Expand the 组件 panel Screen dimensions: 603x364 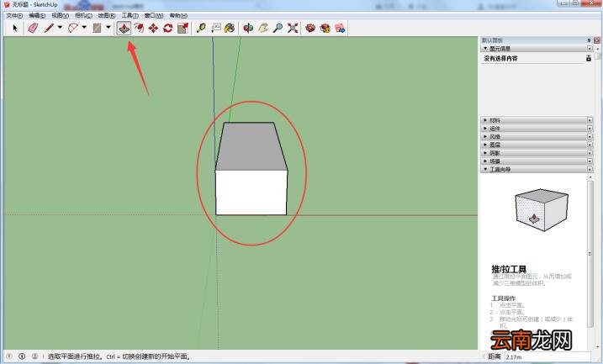click(x=485, y=129)
